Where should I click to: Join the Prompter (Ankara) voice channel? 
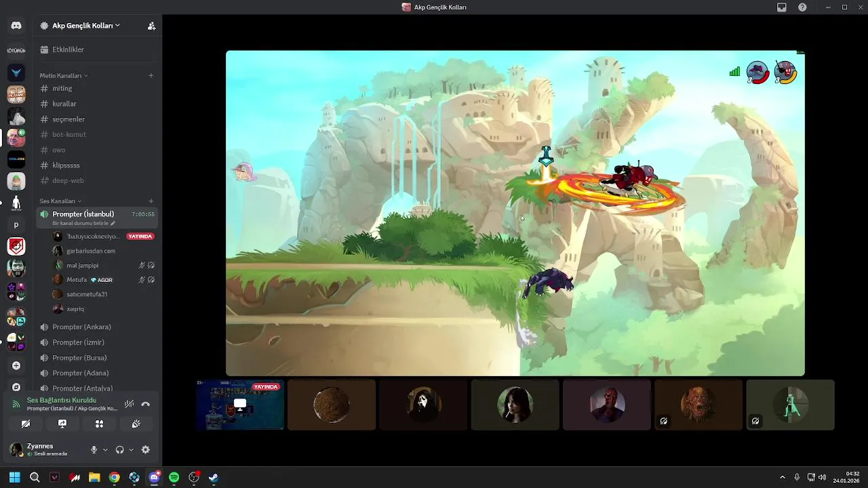point(97,327)
